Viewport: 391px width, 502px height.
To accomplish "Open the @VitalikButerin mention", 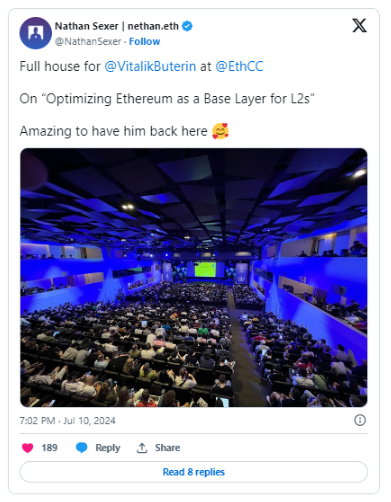I will pos(150,66).
